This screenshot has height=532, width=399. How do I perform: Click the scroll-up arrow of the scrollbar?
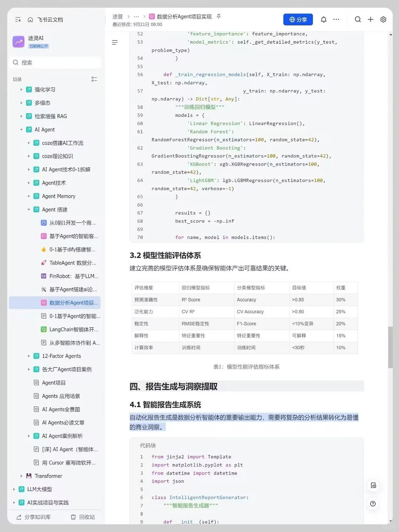tap(391, 34)
